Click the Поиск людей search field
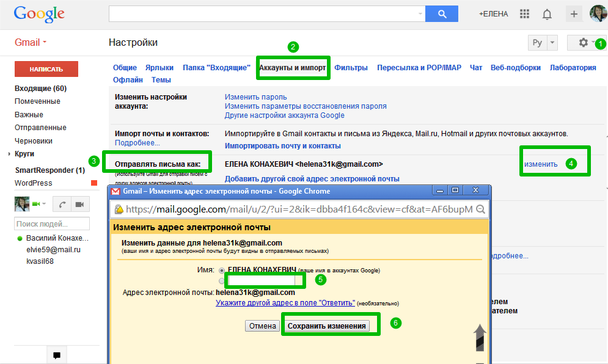This screenshot has height=364, width=608. (52, 224)
